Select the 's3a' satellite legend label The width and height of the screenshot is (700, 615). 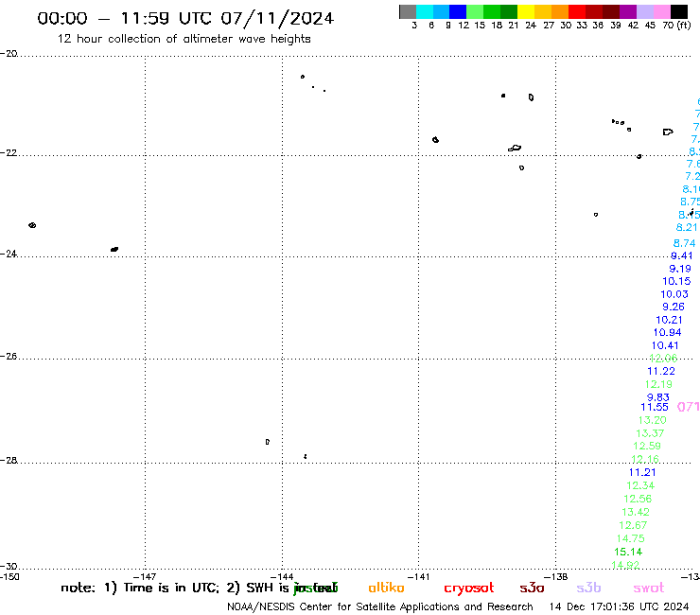click(532, 589)
